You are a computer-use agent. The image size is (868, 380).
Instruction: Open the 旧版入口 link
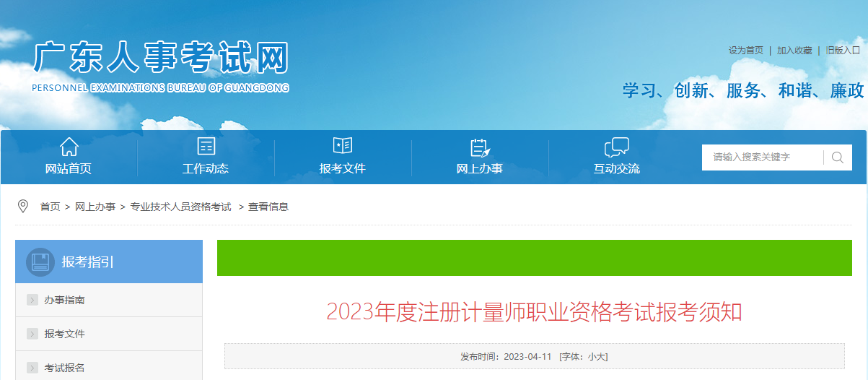843,51
